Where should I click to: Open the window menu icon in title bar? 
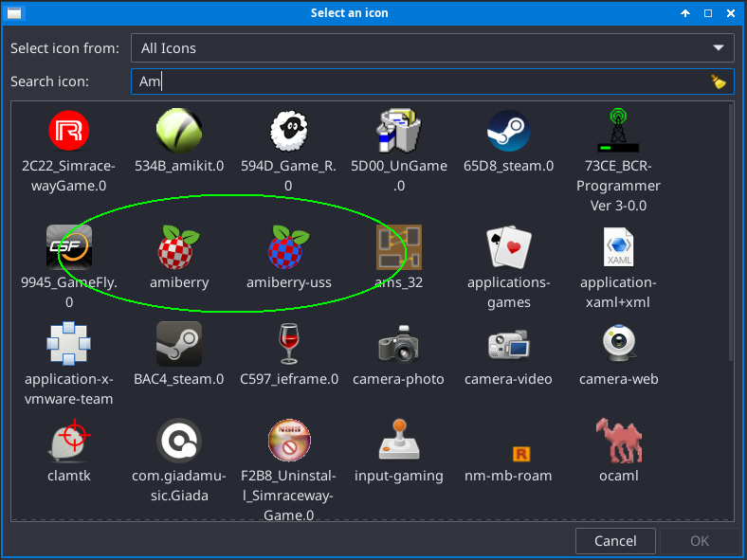coord(14,13)
